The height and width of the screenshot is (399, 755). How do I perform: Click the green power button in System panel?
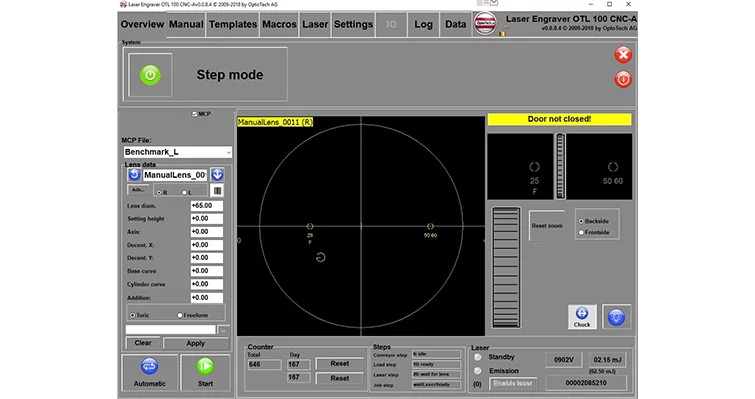pos(150,75)
